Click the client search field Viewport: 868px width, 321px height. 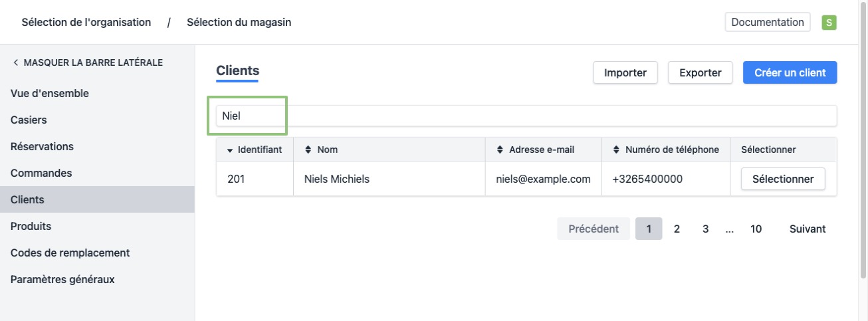click(525, 116)
